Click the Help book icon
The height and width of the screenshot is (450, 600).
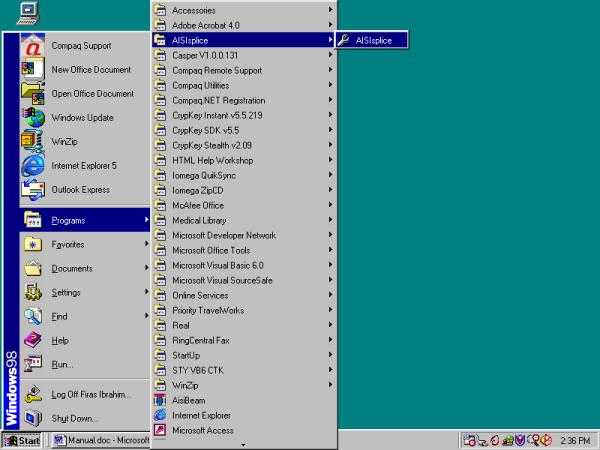click(x=33, y=340)
